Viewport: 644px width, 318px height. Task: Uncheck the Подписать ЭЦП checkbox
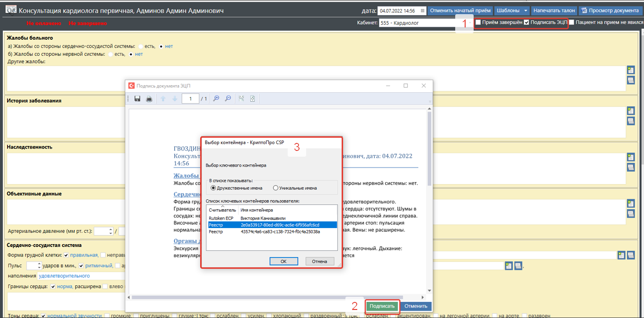[526, 22]
